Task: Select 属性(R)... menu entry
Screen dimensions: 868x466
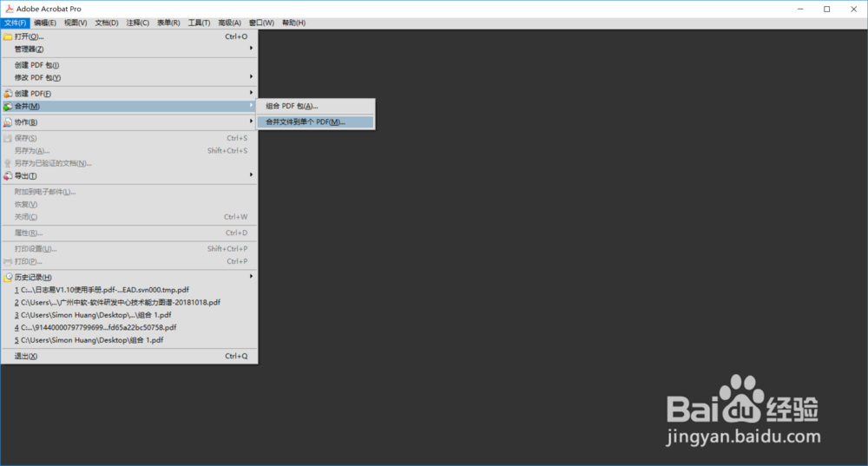Action: point(129,233)
